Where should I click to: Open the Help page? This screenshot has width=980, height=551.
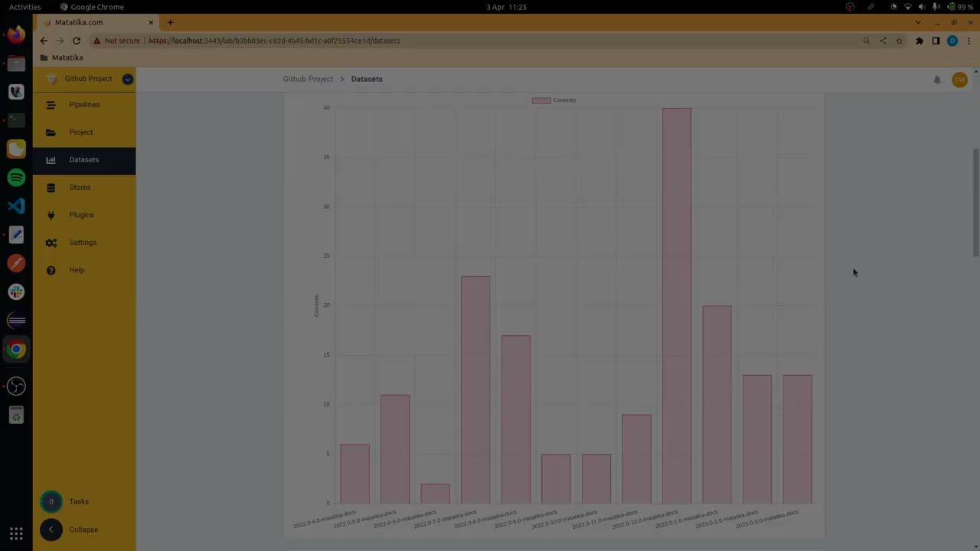[84, 270]
